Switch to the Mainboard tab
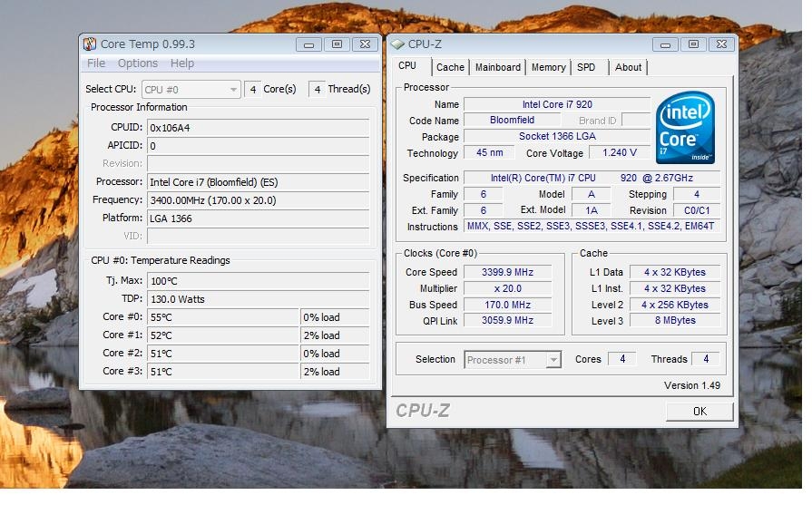This screenshot has width=812, height=505. (x=498, y=67)
